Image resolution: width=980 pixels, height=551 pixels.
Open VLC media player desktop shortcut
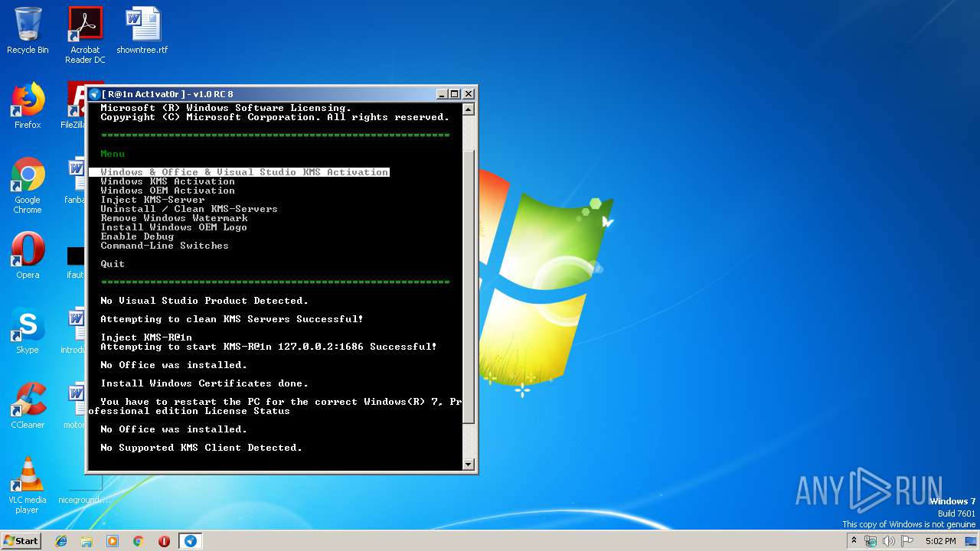coord(28,485)
